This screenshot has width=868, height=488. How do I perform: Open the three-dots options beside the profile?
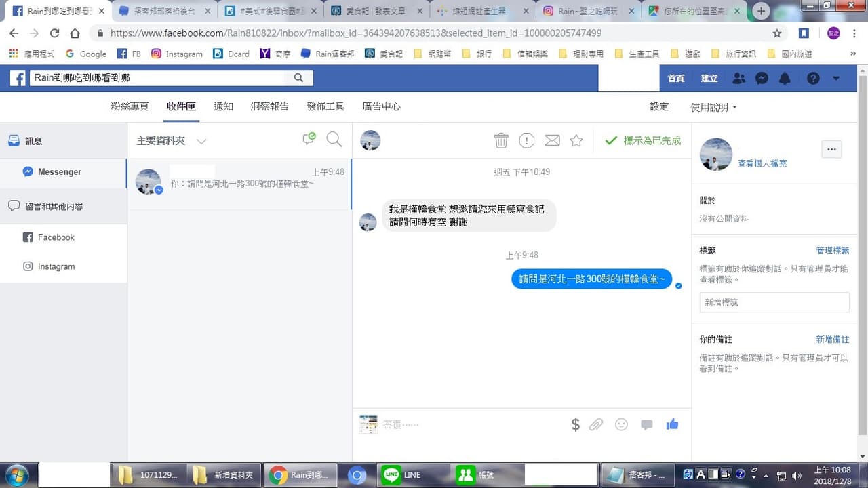(831, 150)
